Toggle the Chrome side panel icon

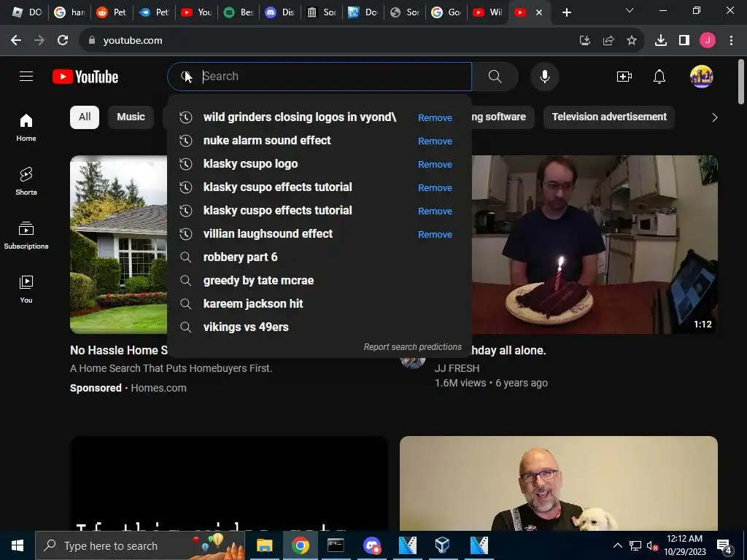(x=684, y=41)
